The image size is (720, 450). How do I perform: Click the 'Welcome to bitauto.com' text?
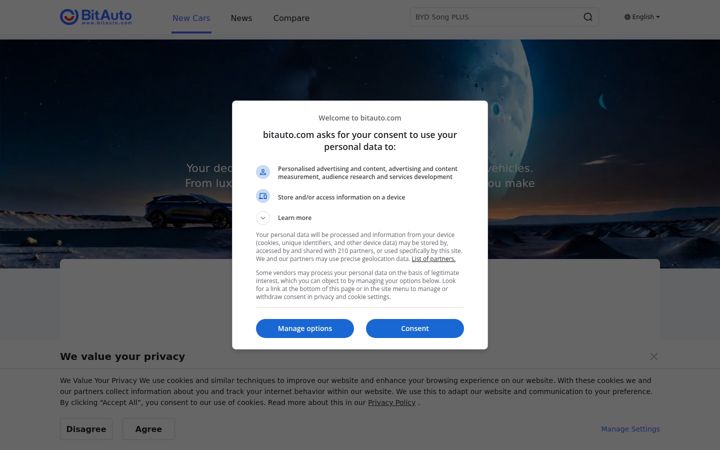360,118
